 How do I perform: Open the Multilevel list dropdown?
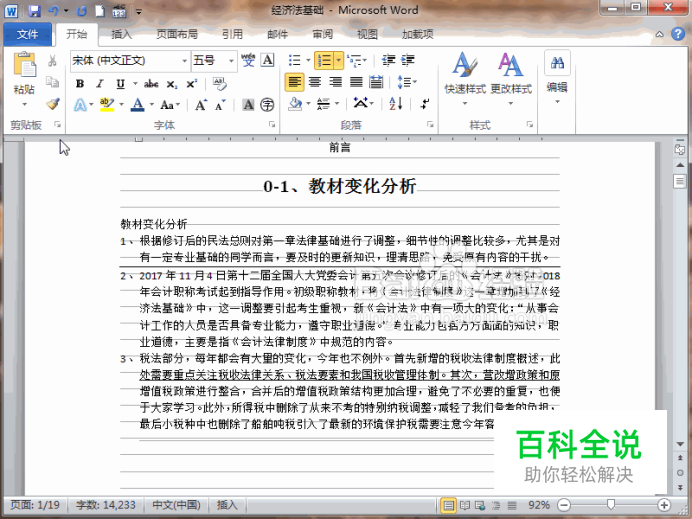(365, 60)
